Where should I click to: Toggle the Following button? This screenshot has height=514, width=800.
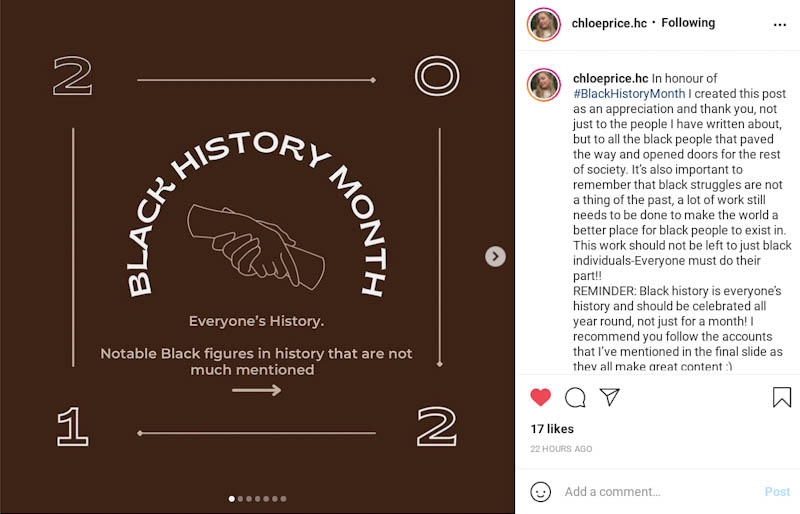[687, 23]
